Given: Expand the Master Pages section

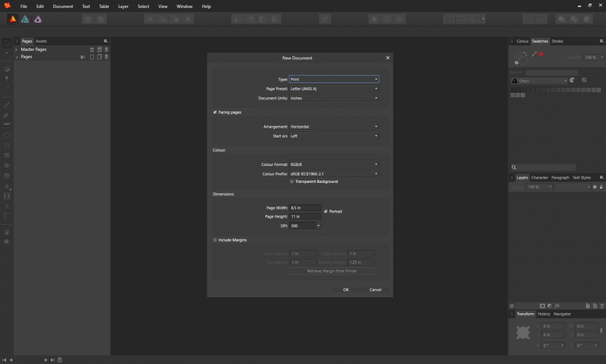Looking at the screenshot, I should point(17,50).
